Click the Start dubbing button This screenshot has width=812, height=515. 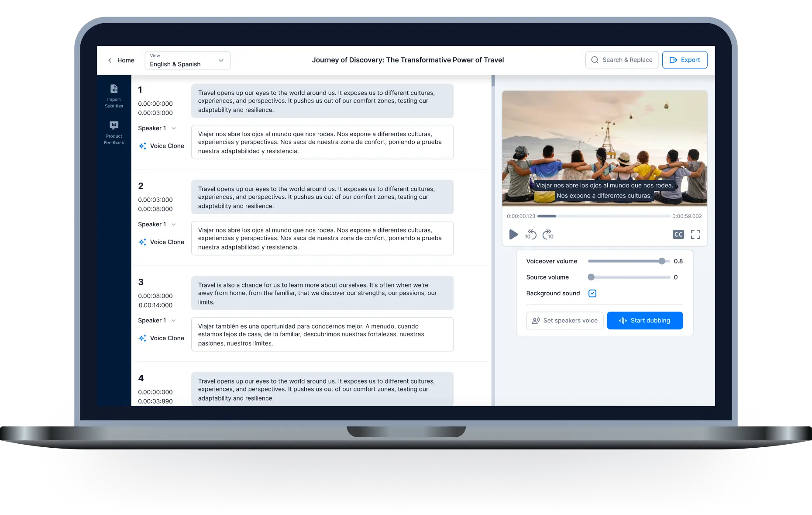645,321
